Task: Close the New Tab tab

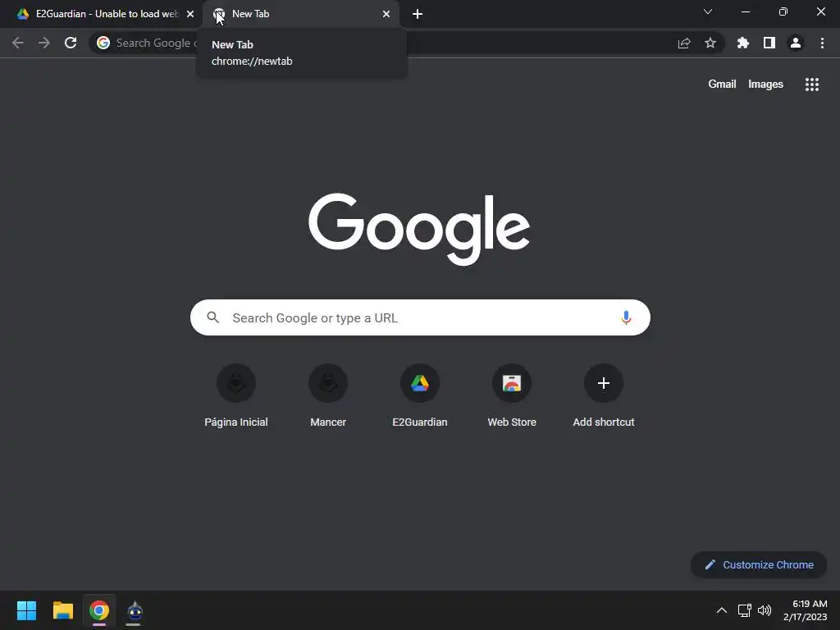Action: pyautogui.click(x=386, y=14)
